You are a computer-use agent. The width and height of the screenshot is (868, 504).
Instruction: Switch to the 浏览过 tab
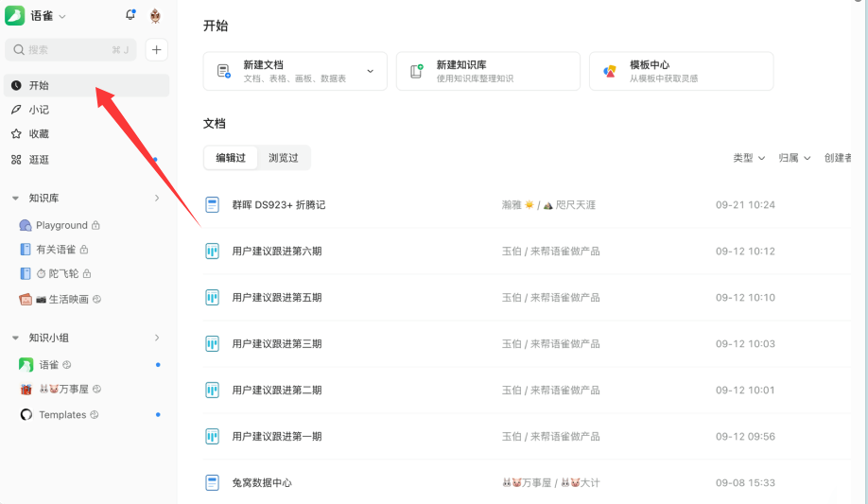tap(283, 158)
